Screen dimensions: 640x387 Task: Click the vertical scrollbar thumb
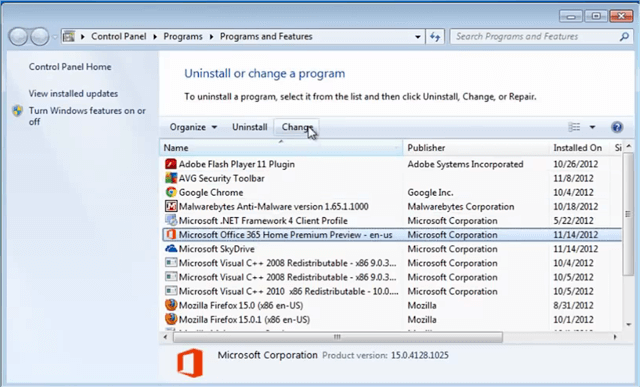(628, 214)
